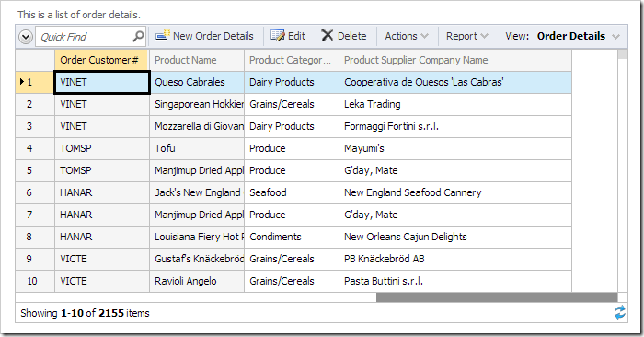Open the Order Details view selector
The width and height of the screenshot is (644, 337).
coord(579,36)
